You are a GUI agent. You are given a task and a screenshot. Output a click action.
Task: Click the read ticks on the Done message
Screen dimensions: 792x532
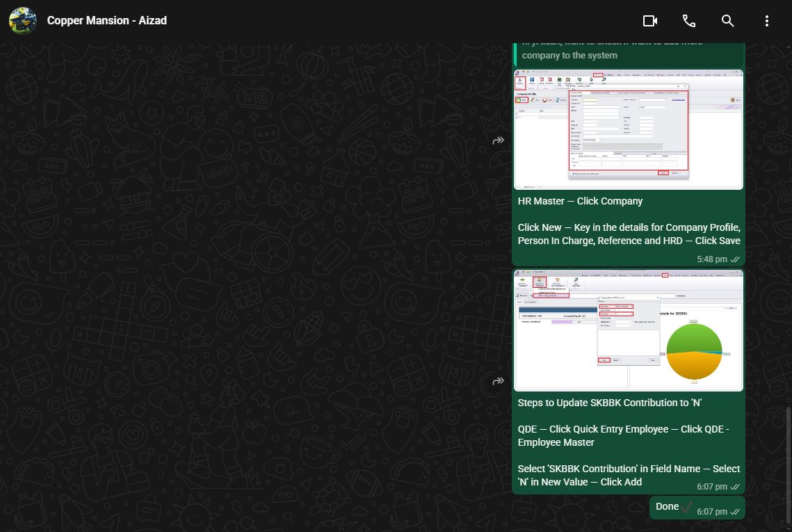735,512
